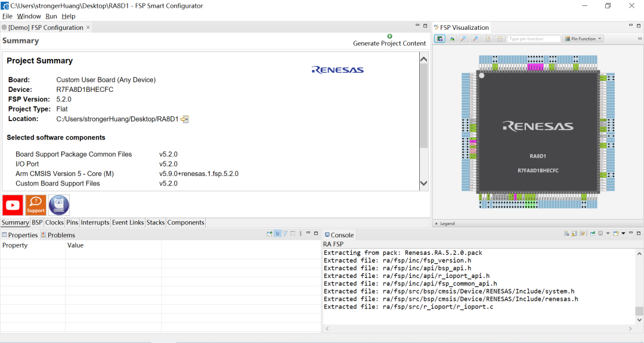Switch to the Problems tab

tap(61, 235)
